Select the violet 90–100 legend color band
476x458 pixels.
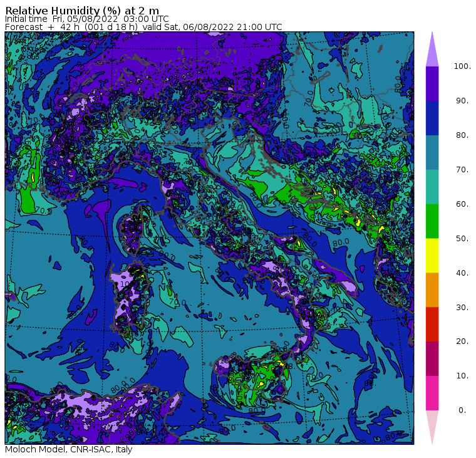pyautogui.click(x=432, y=83)
